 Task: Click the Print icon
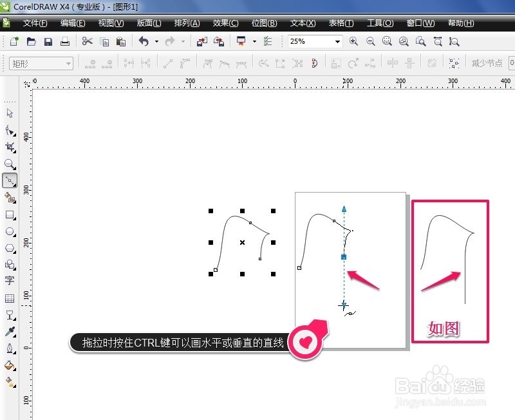tap(65, 41)
